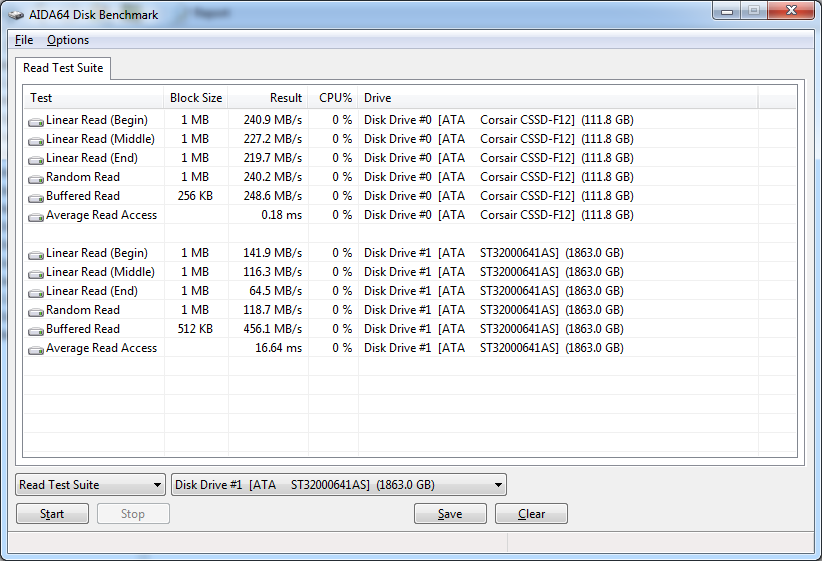This screenshot has width=822, height=561.
Task: Select the 64.5 MB/s result value
Action: click(x=276, y=291)
